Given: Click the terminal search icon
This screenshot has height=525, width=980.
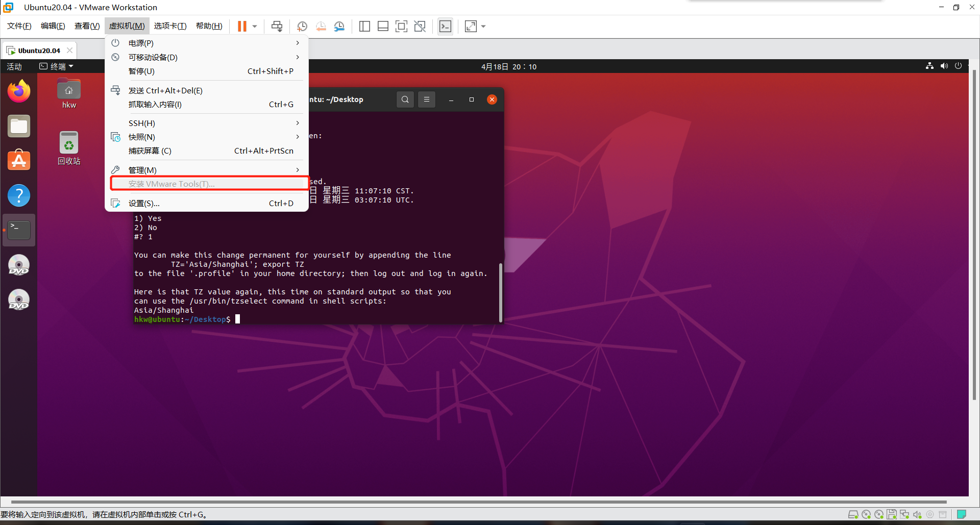Looking at the screenshot, I should (405, 99).
